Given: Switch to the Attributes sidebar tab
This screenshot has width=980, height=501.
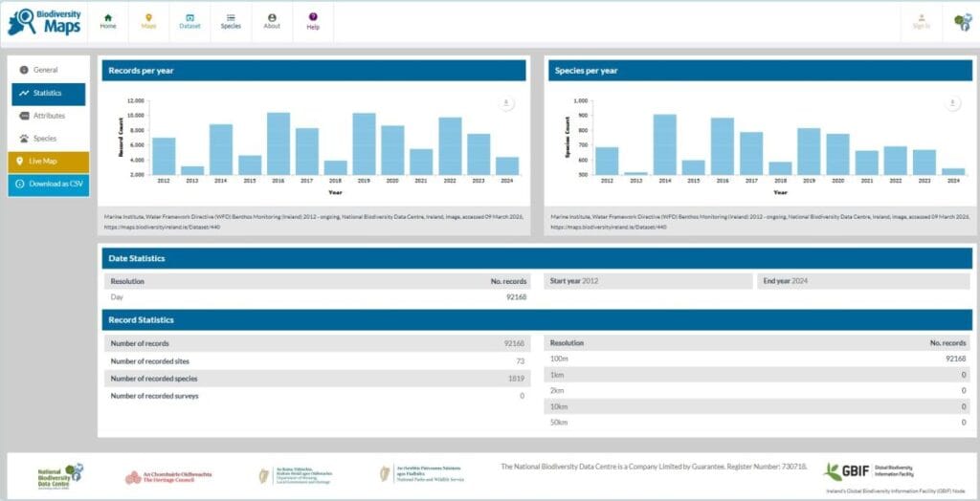Looking at the screenshot, I should tap(49, 116).
